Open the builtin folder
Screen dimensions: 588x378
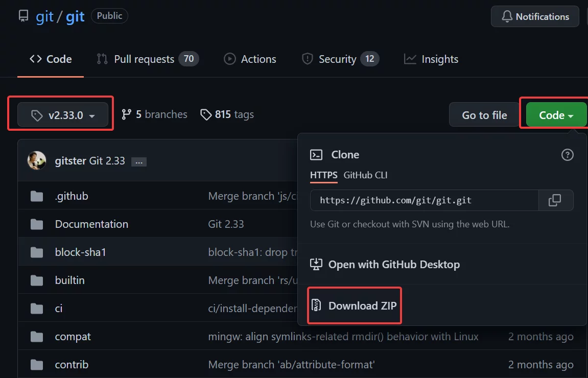[70, 280]
